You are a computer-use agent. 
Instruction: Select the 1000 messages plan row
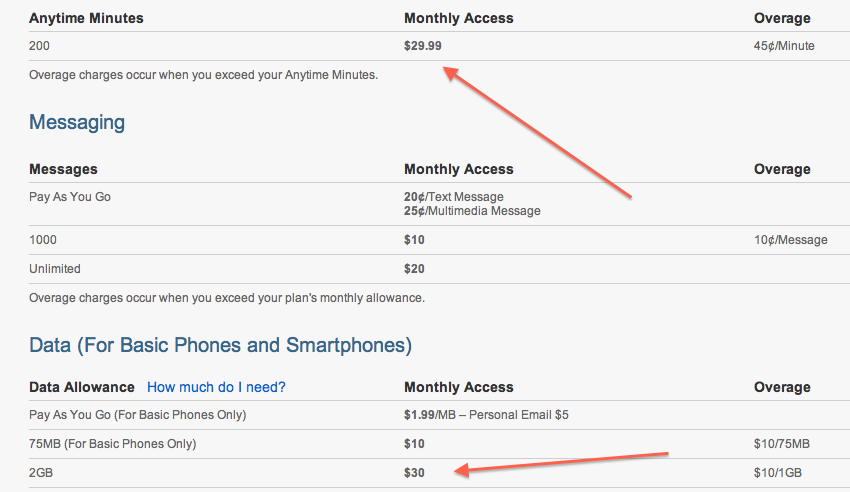tap(439, 240)
